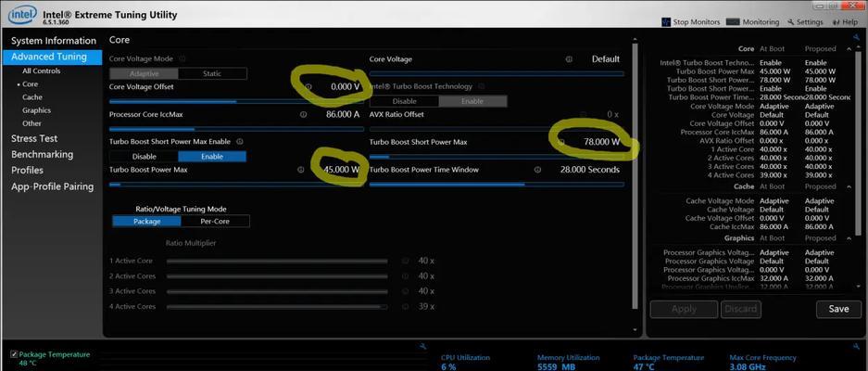Show info for Processor Core IccMax
Viewport: 868px width, 371px height.
pyautogui.click(x=303, y=115)
